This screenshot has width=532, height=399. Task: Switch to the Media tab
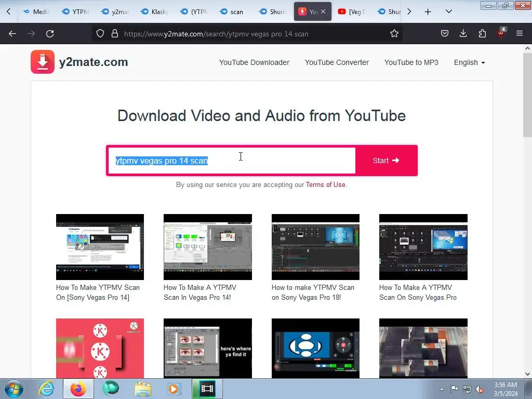pos(36,11)
